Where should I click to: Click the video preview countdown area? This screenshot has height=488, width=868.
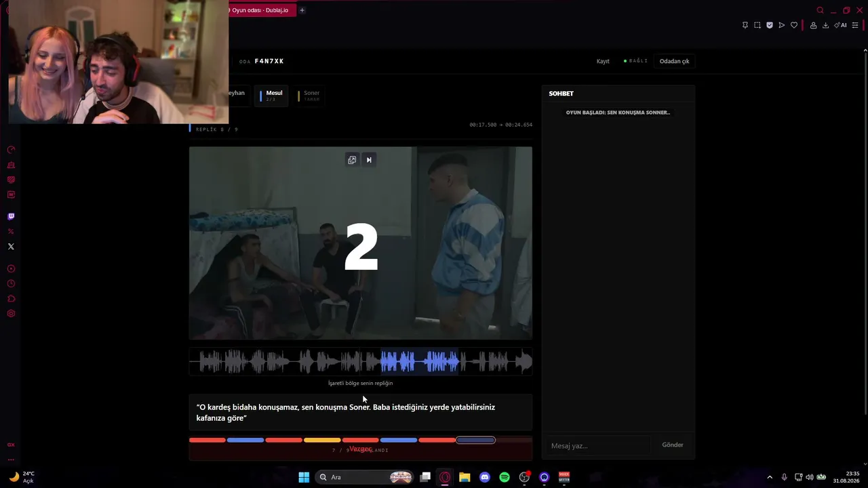click(x=361, y=243)
